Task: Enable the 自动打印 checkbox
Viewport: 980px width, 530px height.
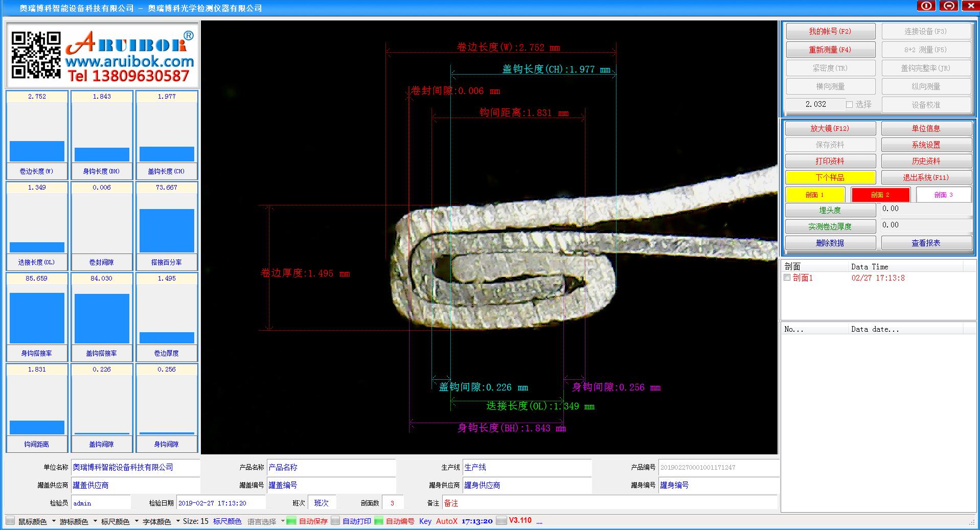Action: tap(335, 521)
